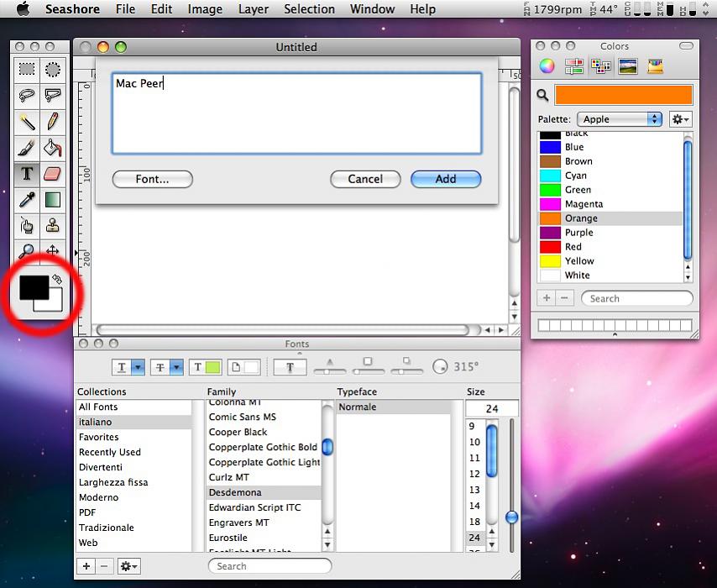This screenshot has height=588, width=717.
Task: Select the Cyan color in the list
Action: 610,176
